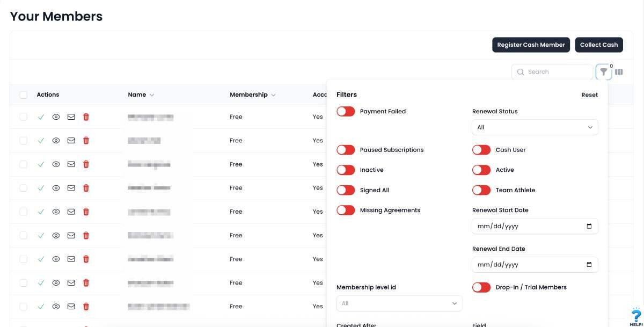The height and width of the screenshot is (327, 644).
Task: View the first member's details via eye icon
Action: [x=56, y=117]
